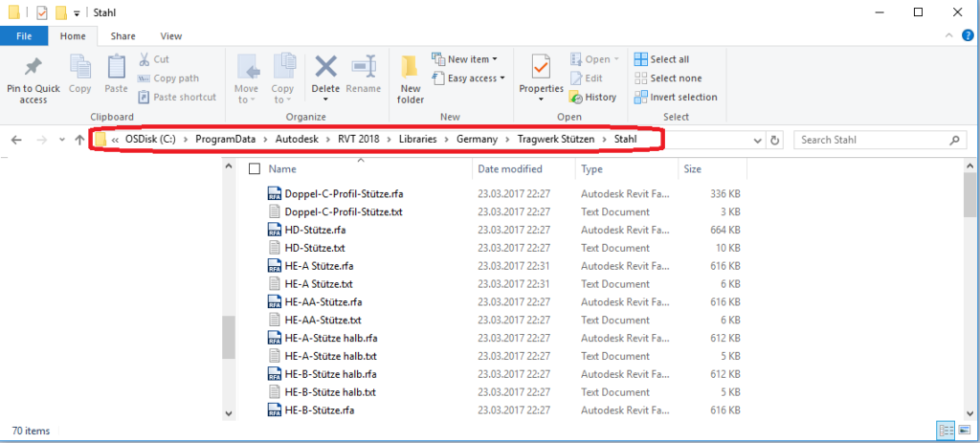
Task: Click the Help question mark icon
Action: [x=968, y=36]
